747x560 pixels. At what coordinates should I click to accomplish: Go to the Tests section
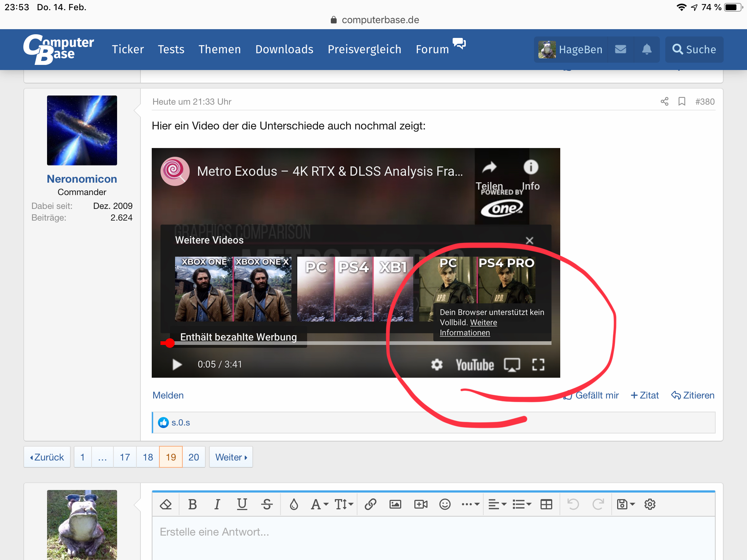[x=171, y=49]
